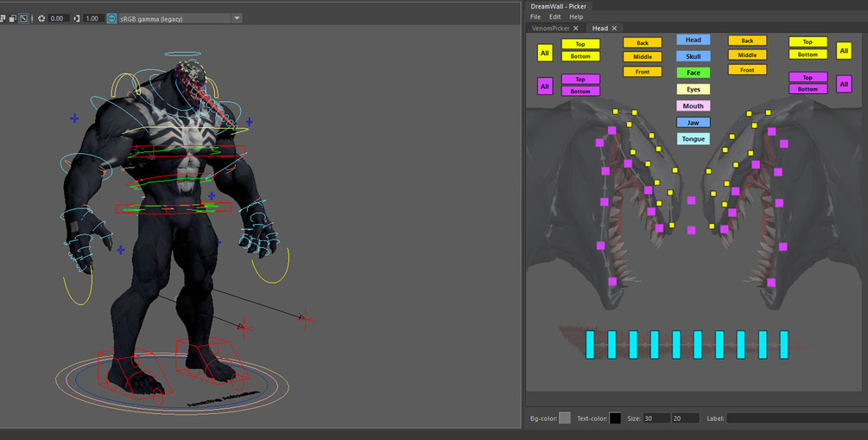
Task: Click the exposure icon beside the 0.00 field
Action: point(41,18)
